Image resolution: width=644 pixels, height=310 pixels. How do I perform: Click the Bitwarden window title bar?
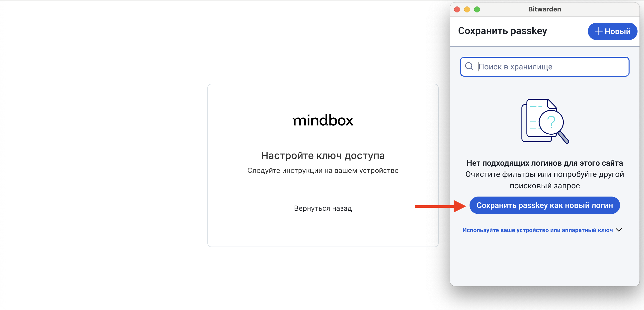click(545, 9)
